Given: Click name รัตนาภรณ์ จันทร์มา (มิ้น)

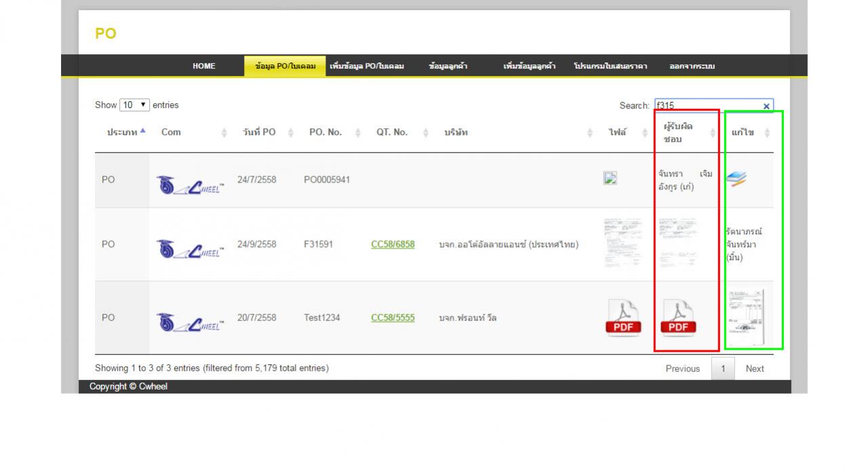Looking at the screenshot, I should click(745, 244).
